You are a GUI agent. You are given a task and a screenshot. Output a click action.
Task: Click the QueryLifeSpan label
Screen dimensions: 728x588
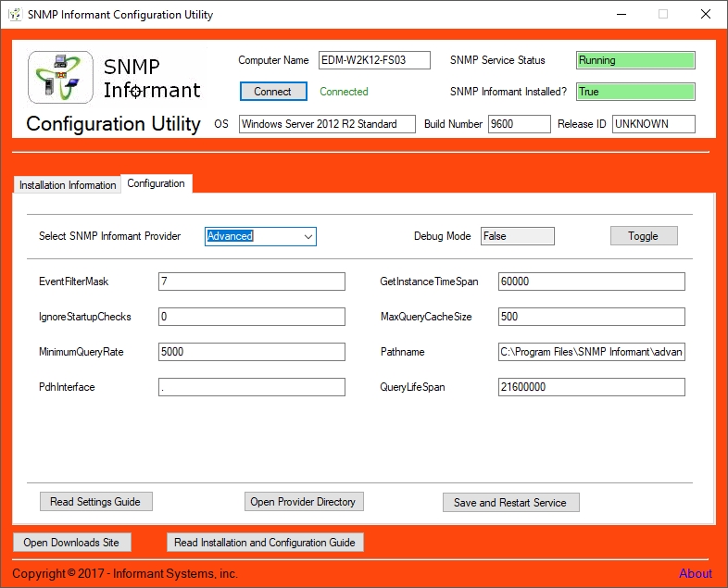click(412, 387)
